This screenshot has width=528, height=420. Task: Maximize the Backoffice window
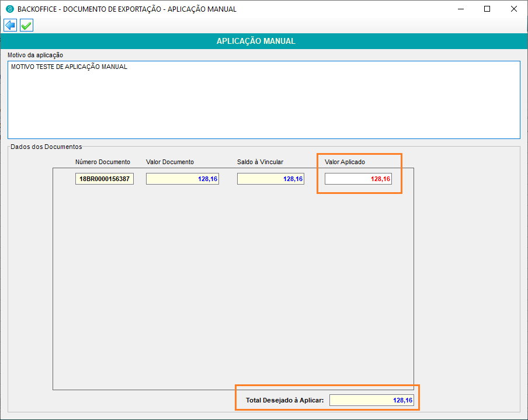(x=487, y=9)
